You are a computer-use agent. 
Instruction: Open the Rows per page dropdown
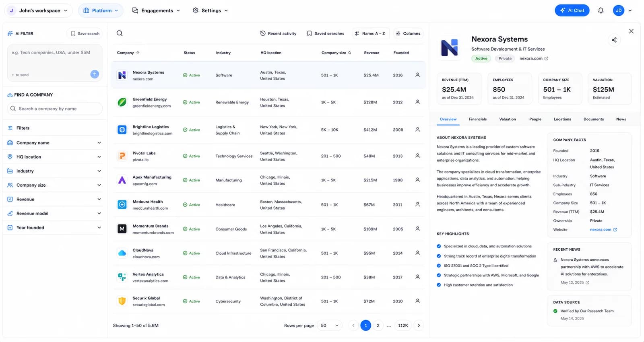pyautogui.click(x=330, y=326)
